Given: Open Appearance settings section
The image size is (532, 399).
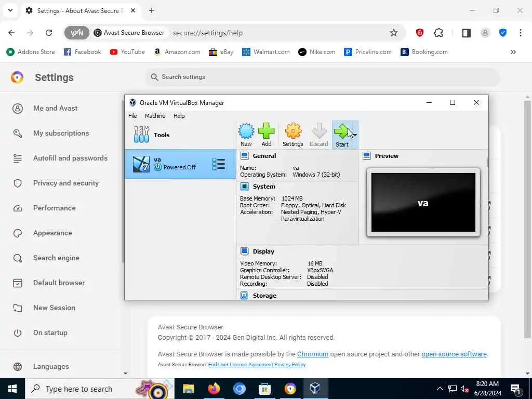Looking at the screenshot, I should coord(52,233).
